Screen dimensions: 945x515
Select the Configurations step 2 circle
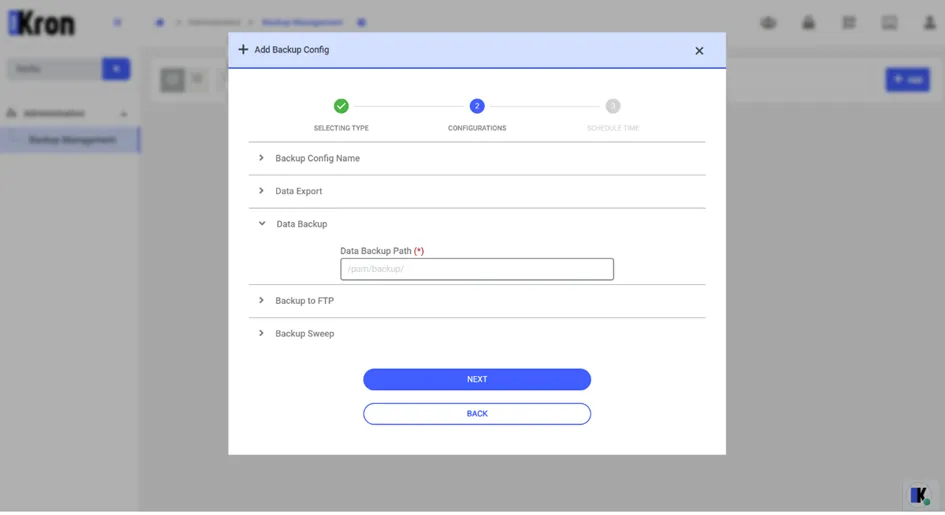coord(477,106)
